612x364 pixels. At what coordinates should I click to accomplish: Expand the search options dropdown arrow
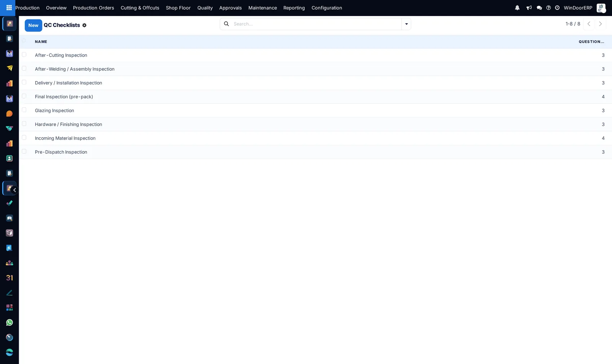[x=406, y=24]
